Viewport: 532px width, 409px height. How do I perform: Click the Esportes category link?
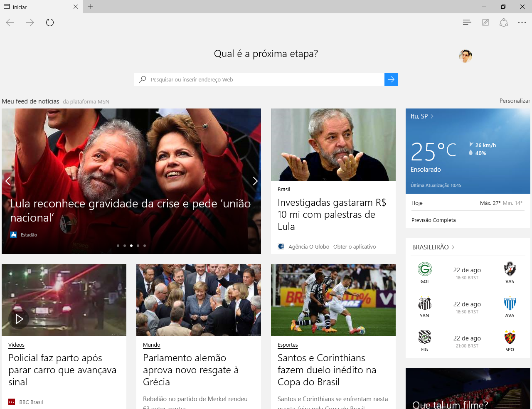(288, 345)
